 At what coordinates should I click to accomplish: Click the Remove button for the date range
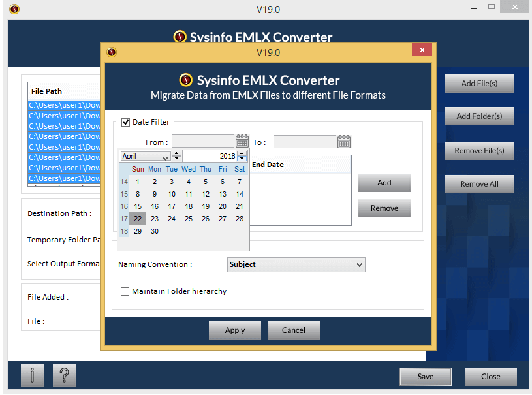click(x=384, y=208)
